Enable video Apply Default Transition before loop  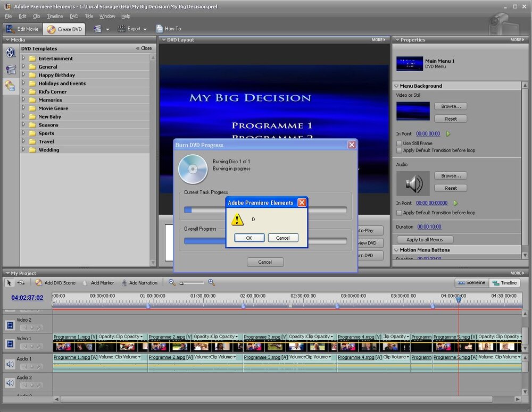point(400,150)
